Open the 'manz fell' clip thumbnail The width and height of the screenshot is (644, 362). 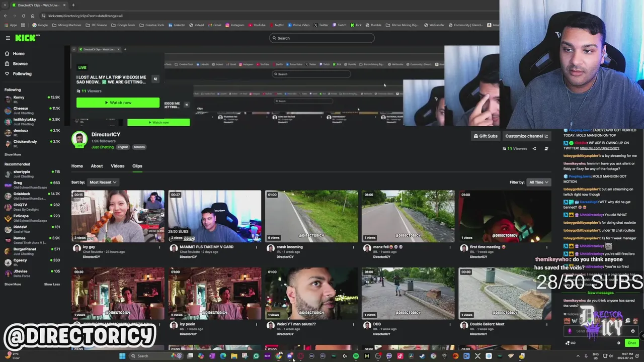coord(408,216)
